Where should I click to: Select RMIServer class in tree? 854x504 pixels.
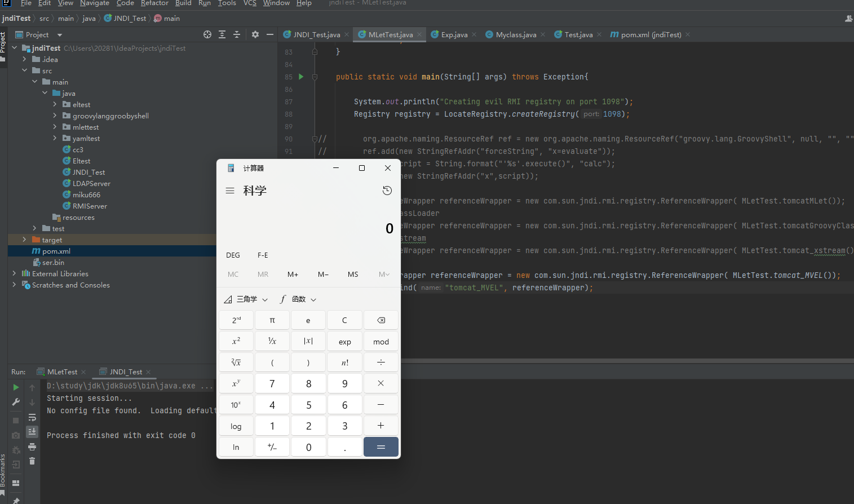(90, 206)
